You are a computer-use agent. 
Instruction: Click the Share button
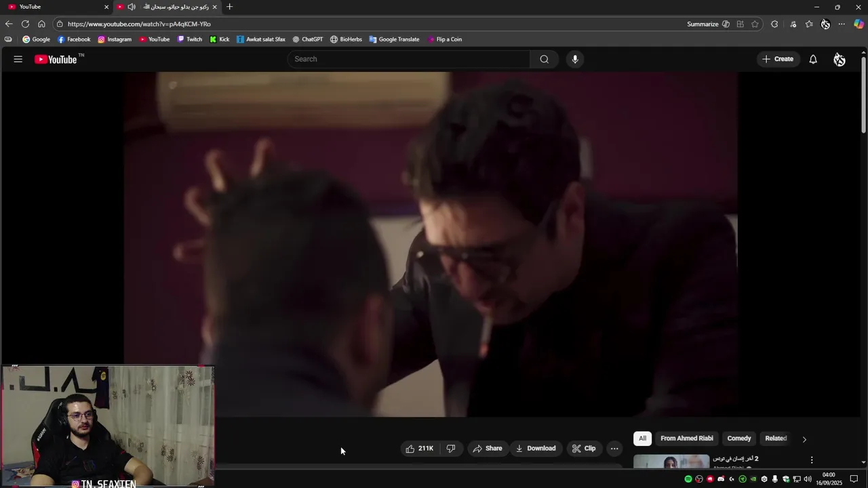[x=488, y=449]
